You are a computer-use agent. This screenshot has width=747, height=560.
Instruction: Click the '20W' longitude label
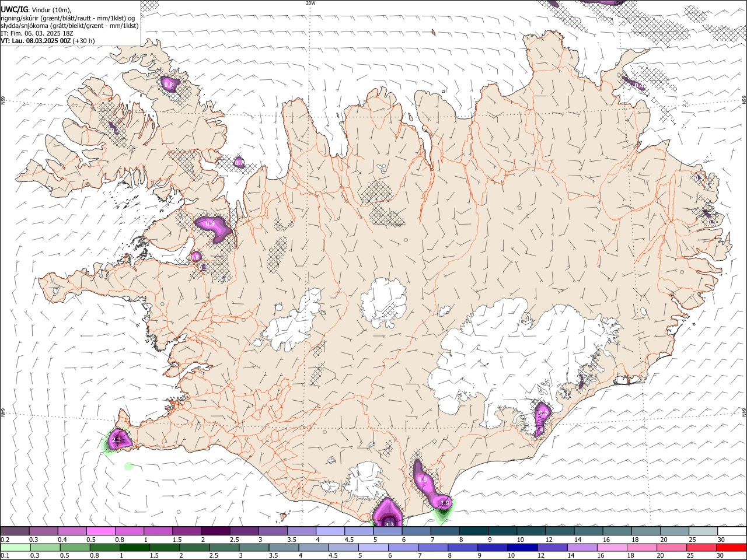310,3
